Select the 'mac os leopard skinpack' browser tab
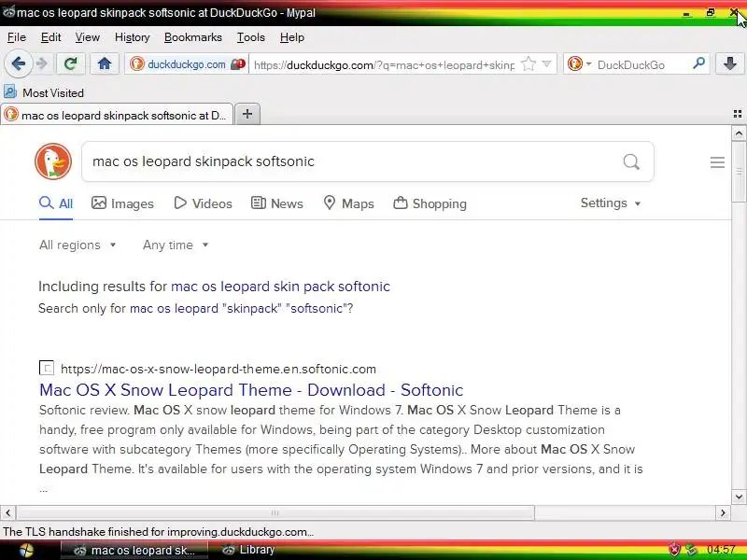The width and height of the screenshot is (747, 560). point(117,115)
